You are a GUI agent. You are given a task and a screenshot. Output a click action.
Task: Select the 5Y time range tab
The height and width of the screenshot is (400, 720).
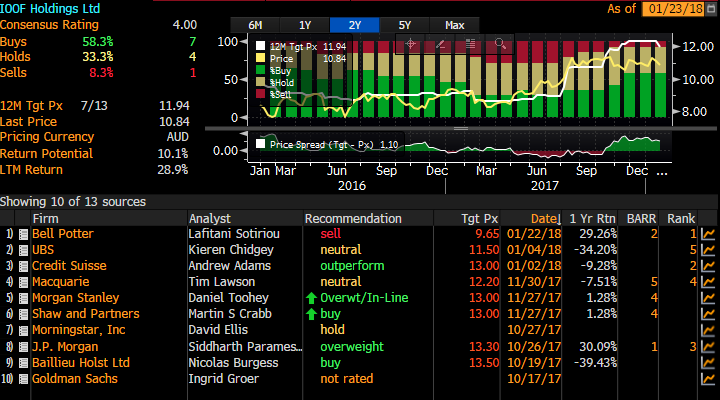tap(405, 24)
